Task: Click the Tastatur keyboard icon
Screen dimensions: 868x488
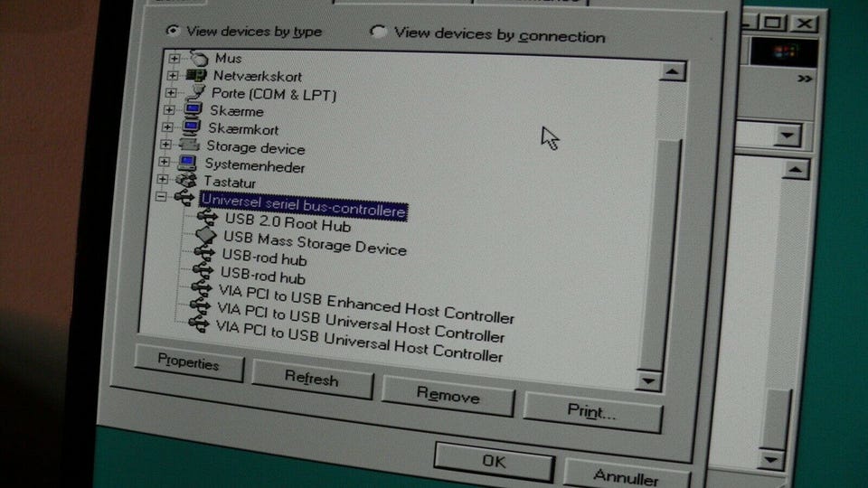Action: point(185,180)
